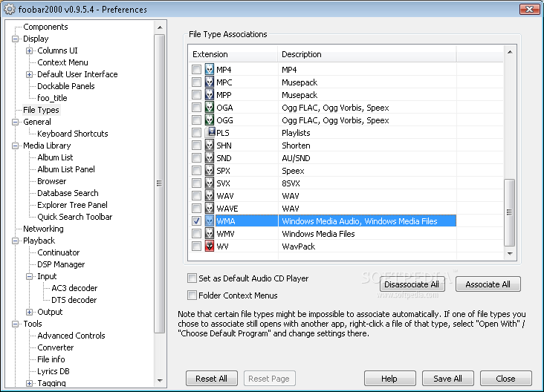Collapse the Playback tree node
The width and height of the screenshot is (544, 392).
[15, 241]
